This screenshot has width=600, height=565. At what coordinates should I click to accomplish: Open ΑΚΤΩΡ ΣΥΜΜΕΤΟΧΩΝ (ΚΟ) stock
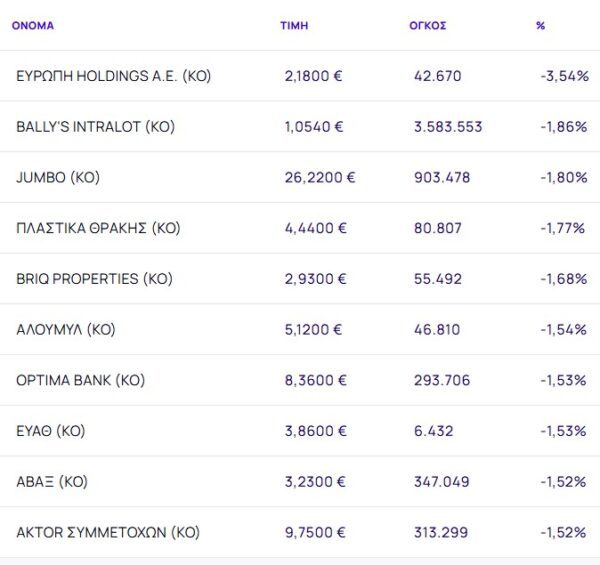(x=108, y=533)
